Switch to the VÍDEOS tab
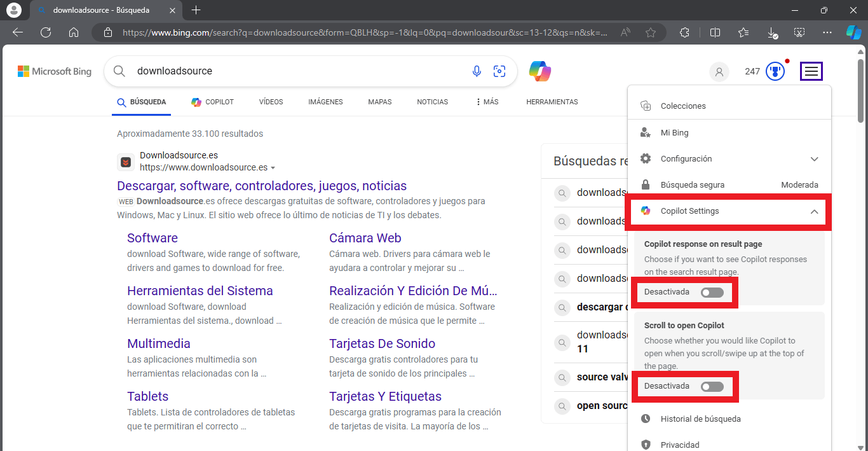The width and height of the screenshot is (868, 451). tap(271, 102)
